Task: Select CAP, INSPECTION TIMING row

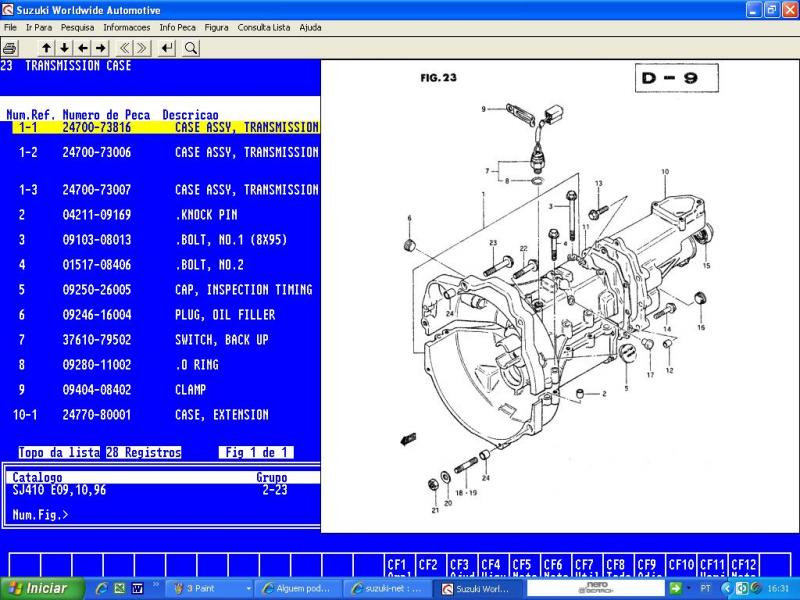Action: tap(166, 290)
